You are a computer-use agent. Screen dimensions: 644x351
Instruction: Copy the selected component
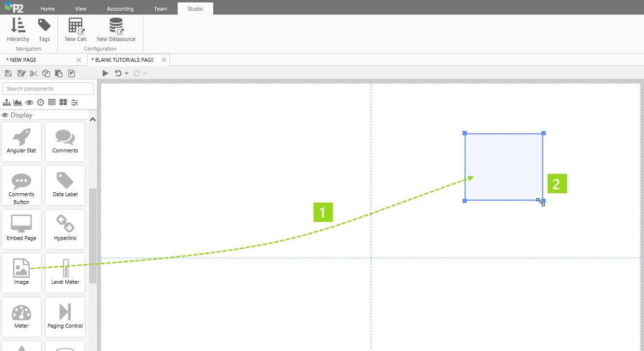coord(46,74)
